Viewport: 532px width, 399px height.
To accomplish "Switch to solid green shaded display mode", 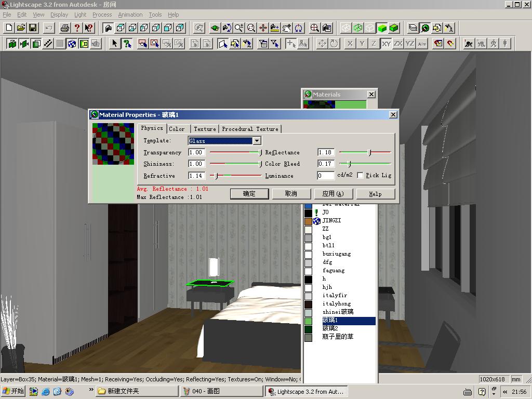I will click(382, 28).
